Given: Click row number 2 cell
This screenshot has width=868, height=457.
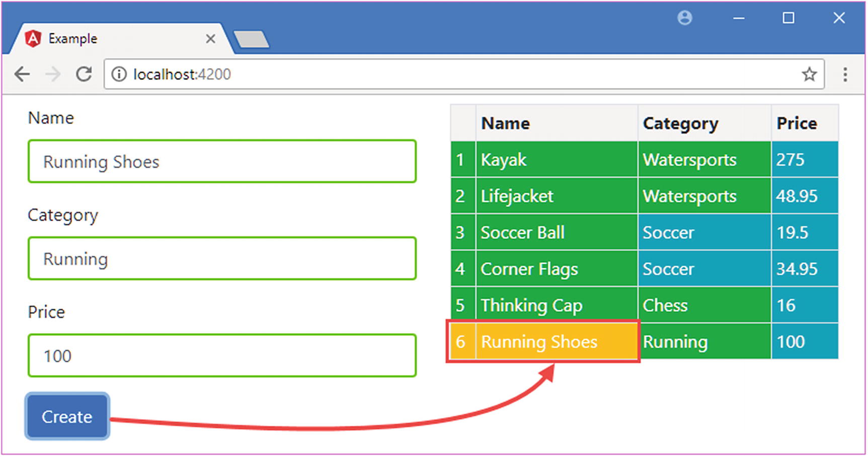Looking at the screenshot, I should pyautogui.click(x=463, y=196).
